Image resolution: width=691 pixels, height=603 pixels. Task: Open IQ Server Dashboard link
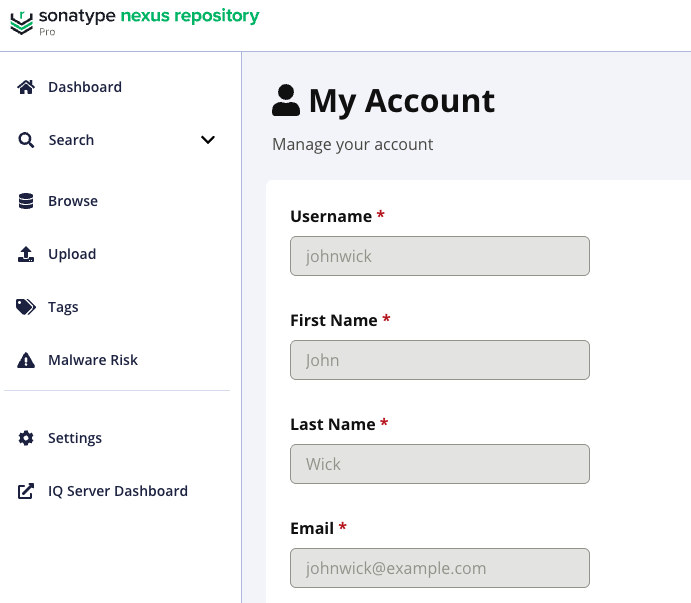click(x=117, y=491)
